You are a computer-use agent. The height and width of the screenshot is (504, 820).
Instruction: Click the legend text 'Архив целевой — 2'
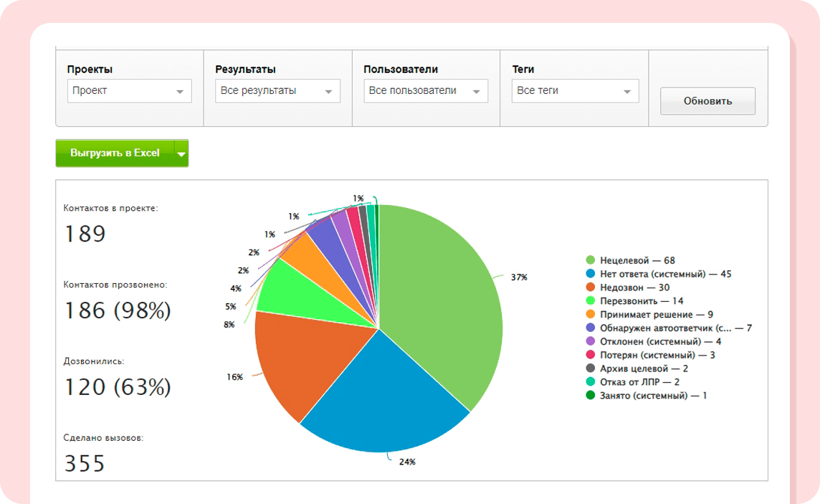(x=644, y=369)
